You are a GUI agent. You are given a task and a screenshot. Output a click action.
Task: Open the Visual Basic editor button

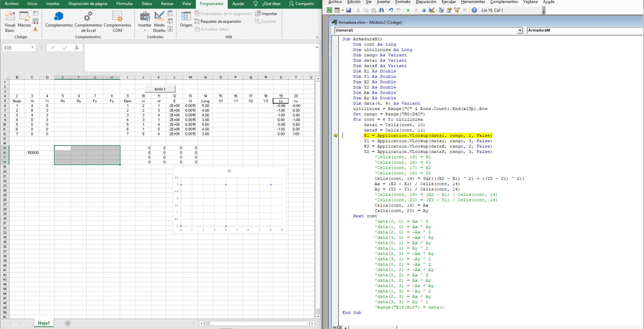[9, 22]
